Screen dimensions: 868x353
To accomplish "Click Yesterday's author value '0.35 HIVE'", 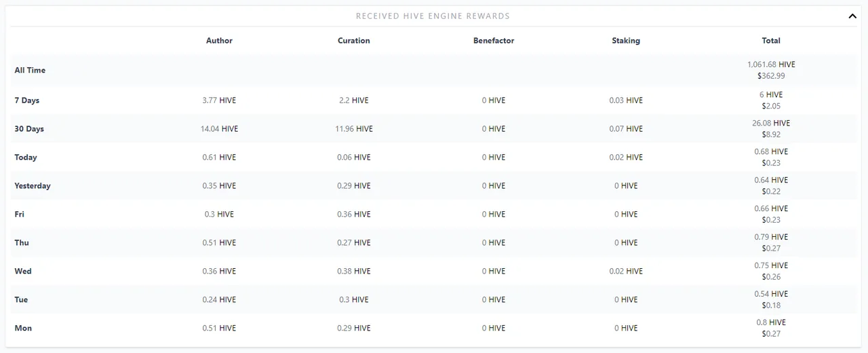I will click(x=219, y=186).
